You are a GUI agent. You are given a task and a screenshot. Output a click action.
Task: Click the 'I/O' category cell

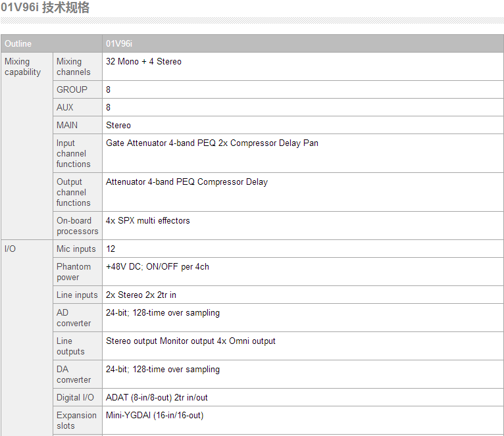[27, 337]
